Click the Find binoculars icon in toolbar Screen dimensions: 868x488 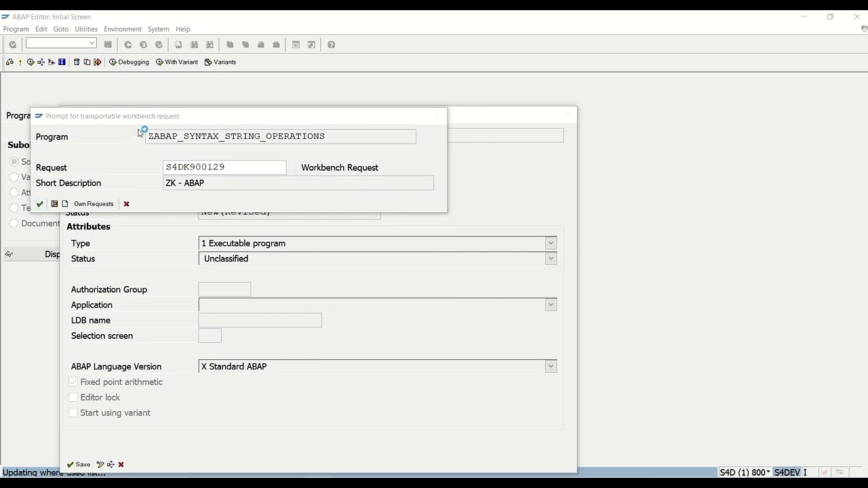pyautogui.click(x=194, y=45)
